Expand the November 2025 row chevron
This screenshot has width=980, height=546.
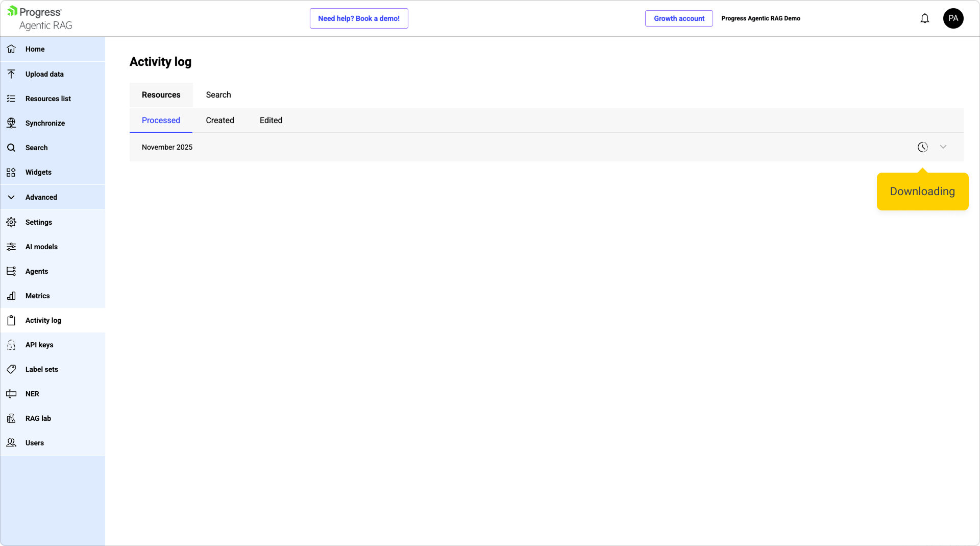click(943, 147)
